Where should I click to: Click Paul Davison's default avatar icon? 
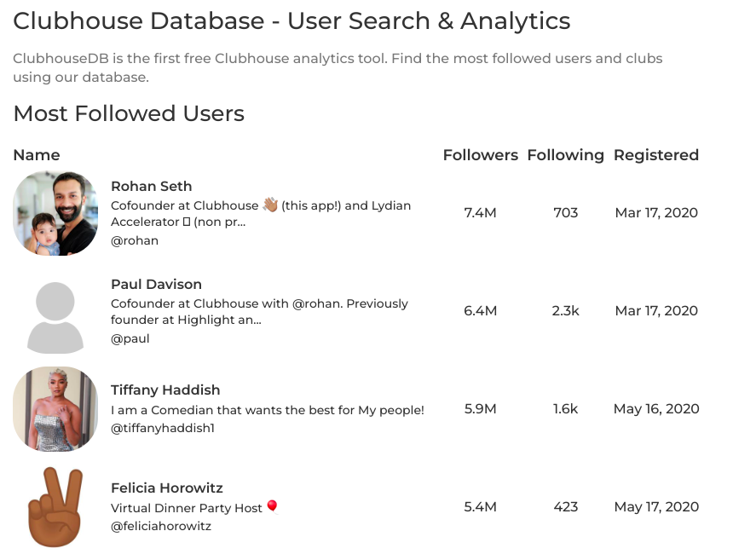pyautogui.click(x=55, y=311)
